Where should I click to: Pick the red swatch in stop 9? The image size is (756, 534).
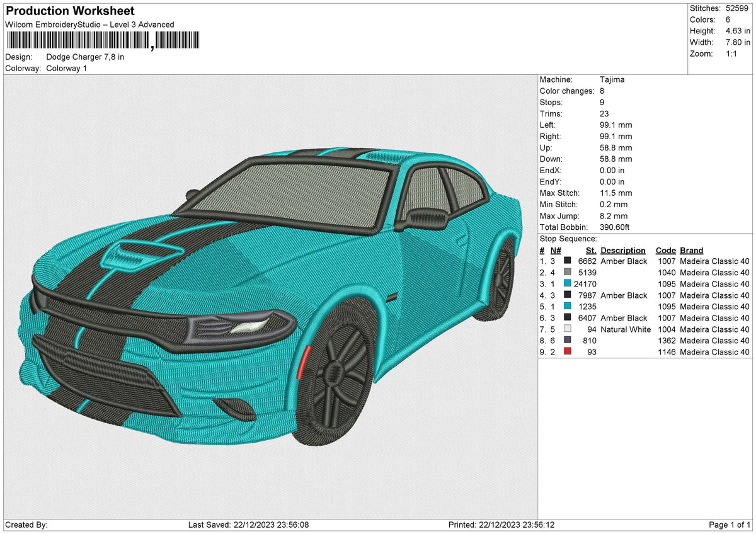(x=568, y=352)
